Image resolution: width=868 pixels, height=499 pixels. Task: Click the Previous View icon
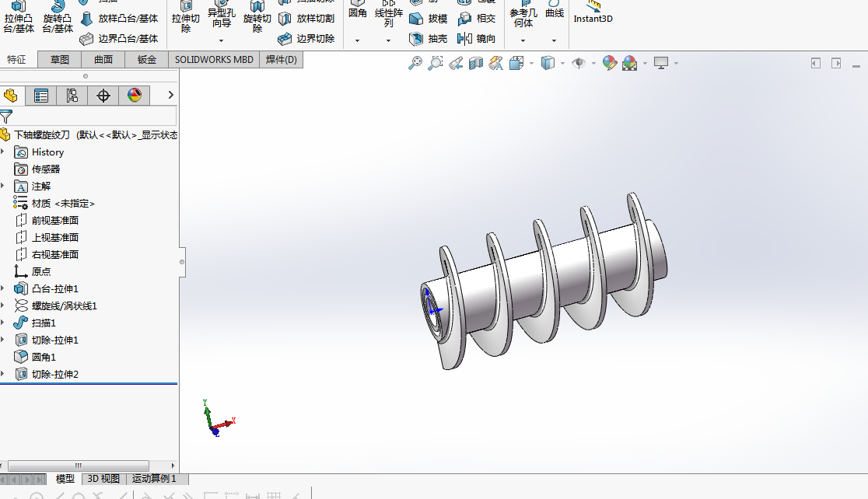pos(456,63)
